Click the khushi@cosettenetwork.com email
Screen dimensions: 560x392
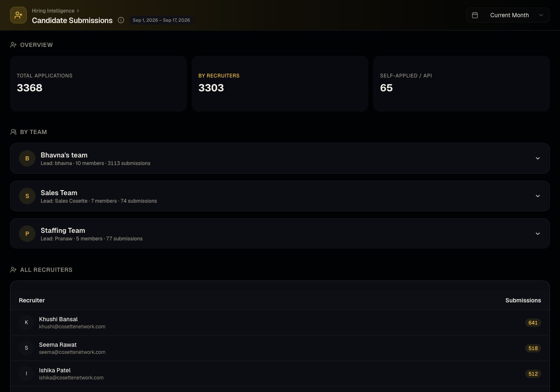[72, 327]
